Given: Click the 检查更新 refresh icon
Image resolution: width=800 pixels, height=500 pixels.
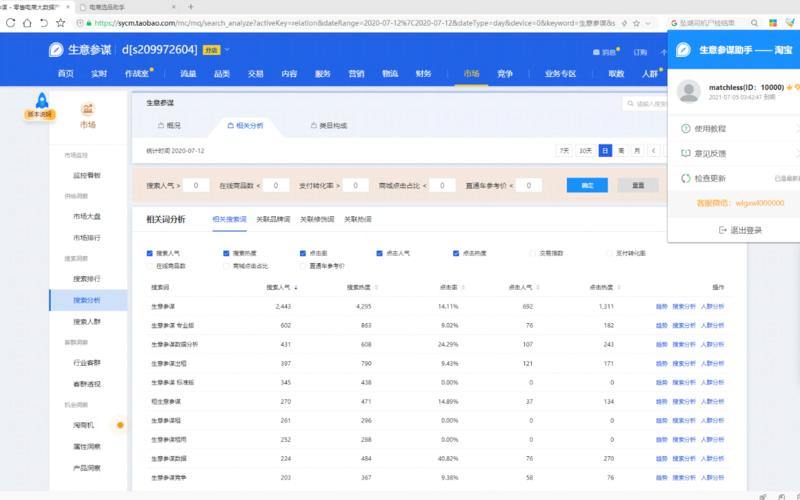Looking at the screenshot, I should point(686,178).
